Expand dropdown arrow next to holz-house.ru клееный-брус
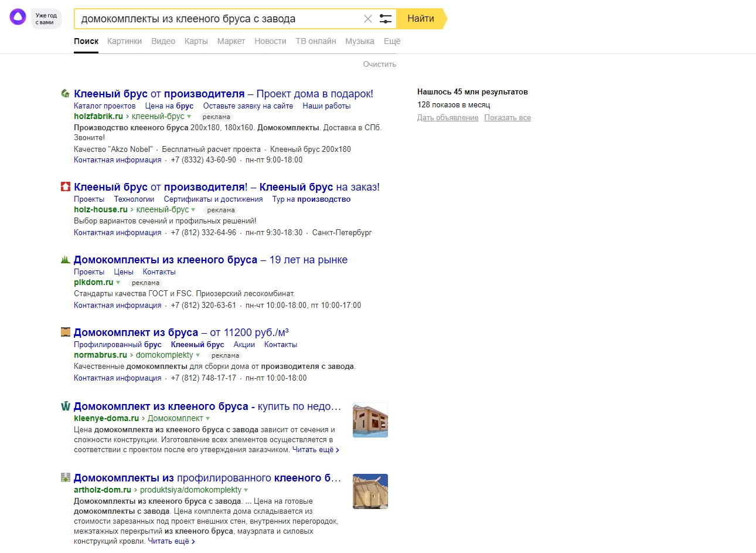Screen dimensions: 756x553 193,210
